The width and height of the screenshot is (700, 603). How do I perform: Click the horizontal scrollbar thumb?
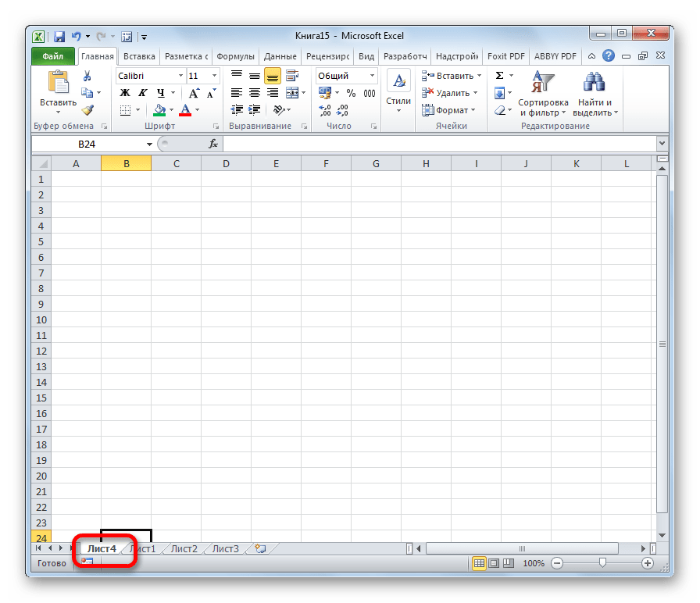click(522, 548)
